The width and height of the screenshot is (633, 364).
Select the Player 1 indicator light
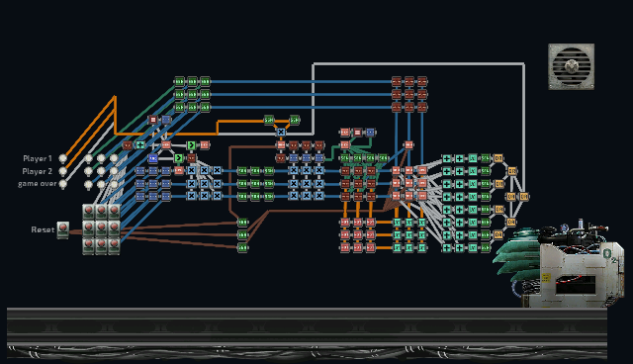(63, 158)
